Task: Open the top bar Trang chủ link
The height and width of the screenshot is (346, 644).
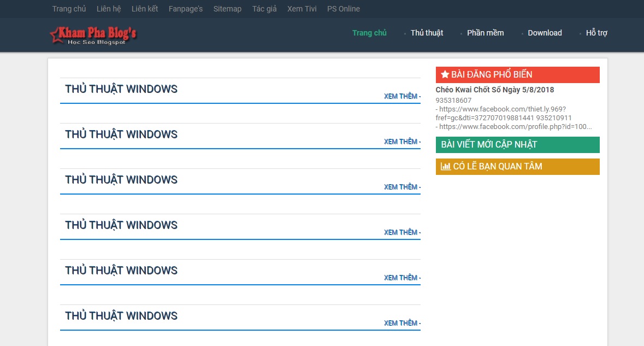Action: 69,9
